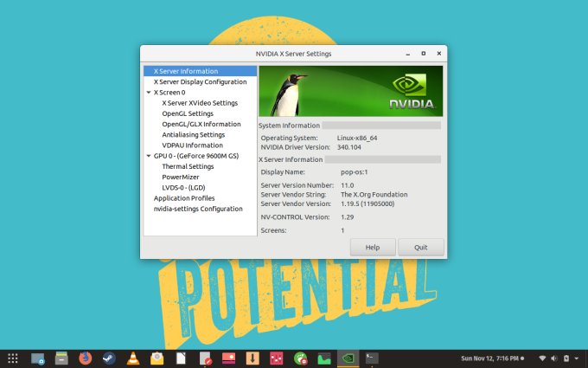Click the Quit button
Image resolution: width=588 pixels, height=368 pixels.
pos(421,247)
